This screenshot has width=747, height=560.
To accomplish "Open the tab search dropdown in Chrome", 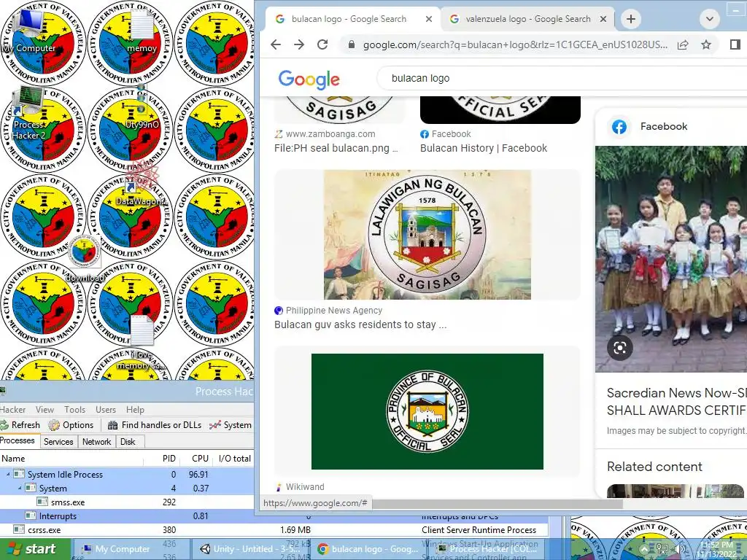I will pyautogui.click(x=709, y=19).
